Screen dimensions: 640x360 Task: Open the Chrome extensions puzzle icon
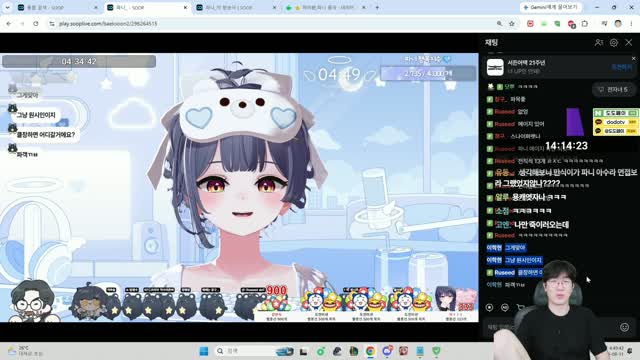[x=584, y=24]
